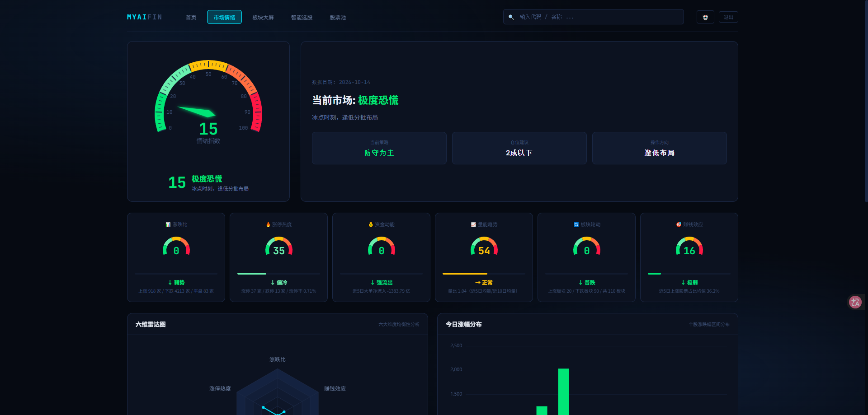Click the trend chart icon beside 量能趋势
The height and width of the screenshot is (415, 868).
(x=473, y=224)
